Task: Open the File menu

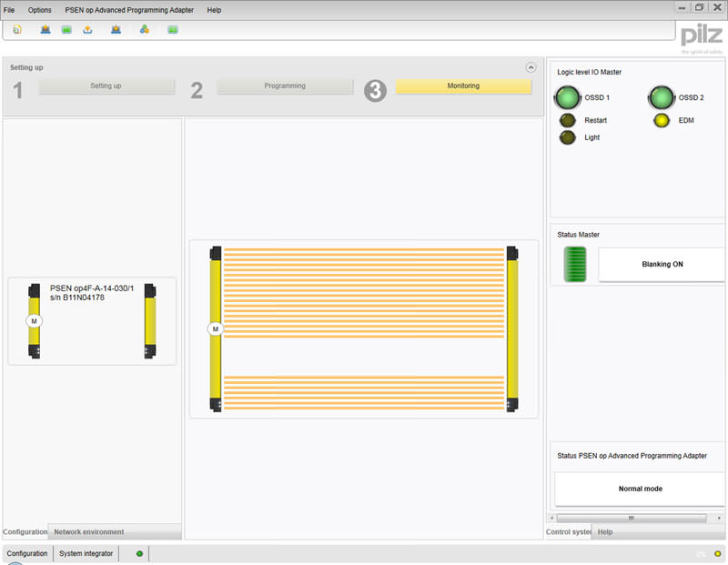Action: (9, 10)
